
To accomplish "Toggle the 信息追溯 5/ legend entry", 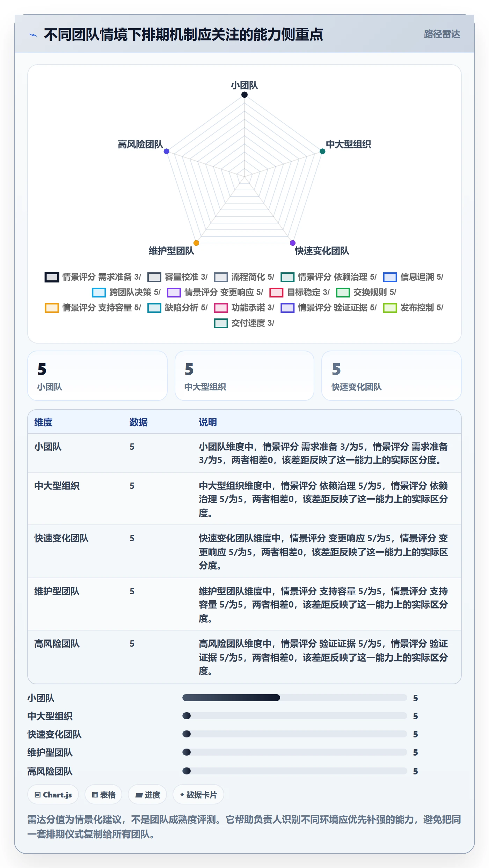I will 413,277.
